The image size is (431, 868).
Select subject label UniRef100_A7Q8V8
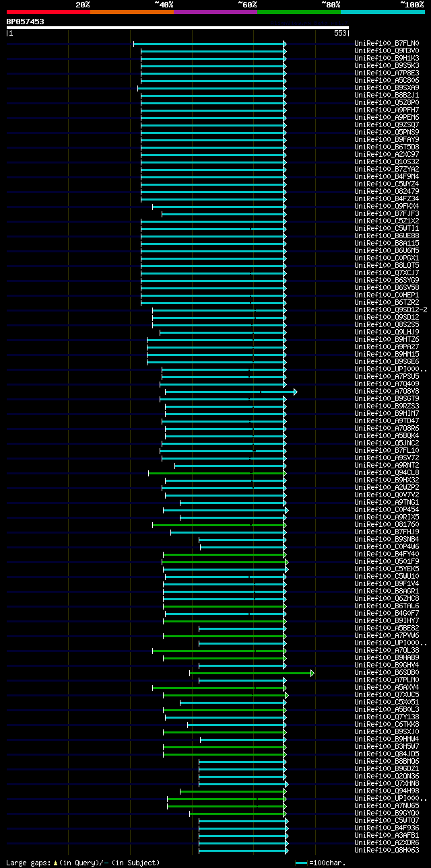(387, 392)
